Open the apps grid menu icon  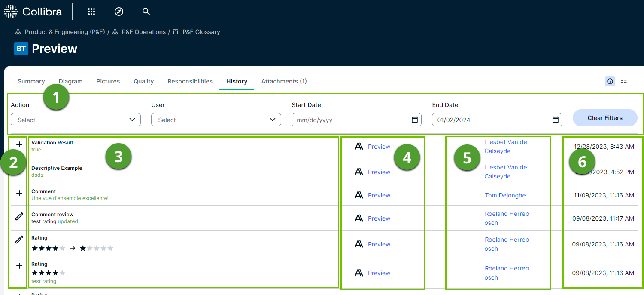[91, 12]
